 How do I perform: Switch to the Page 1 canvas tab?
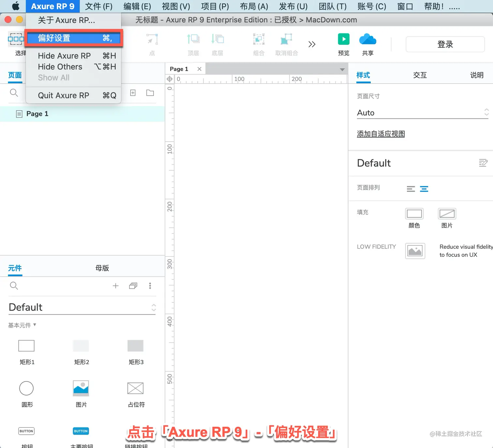(x=179, y=69)
